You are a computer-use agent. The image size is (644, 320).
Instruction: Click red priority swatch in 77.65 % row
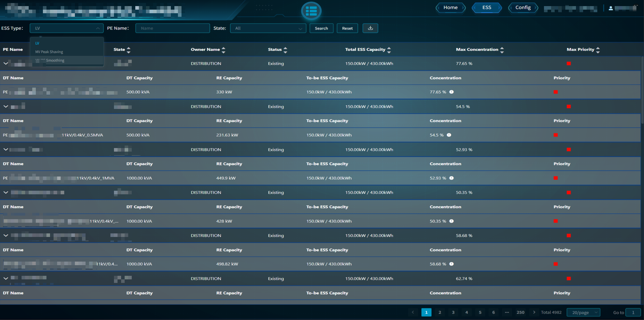[x=555, y=92]
